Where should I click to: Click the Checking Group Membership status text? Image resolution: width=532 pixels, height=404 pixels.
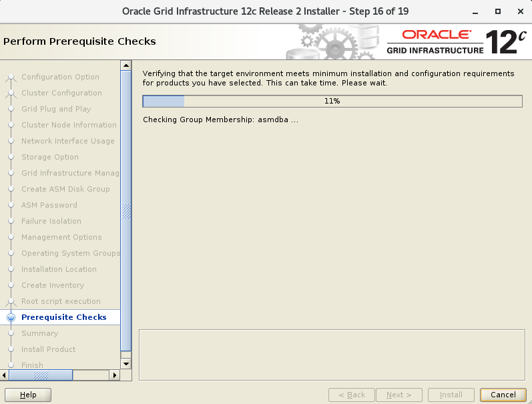click(220, 120)
